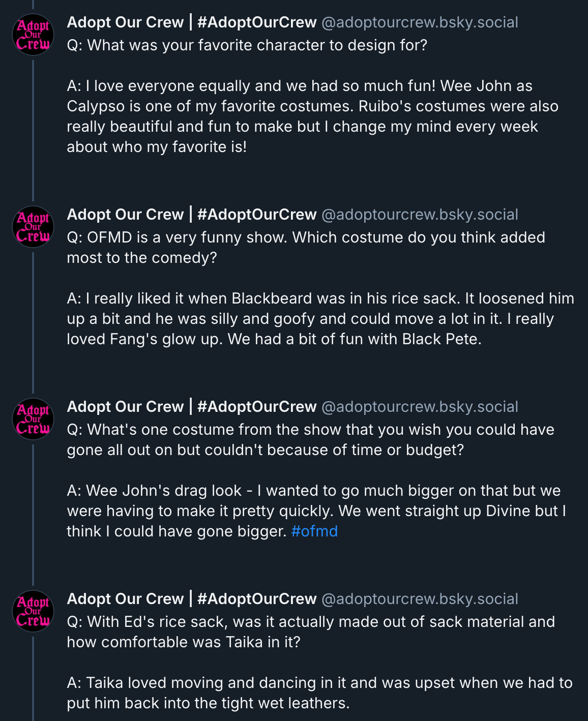Open the author name above the Wee John drag look post
This screenshot has width=588, height=721.
(x=191, y=407)
